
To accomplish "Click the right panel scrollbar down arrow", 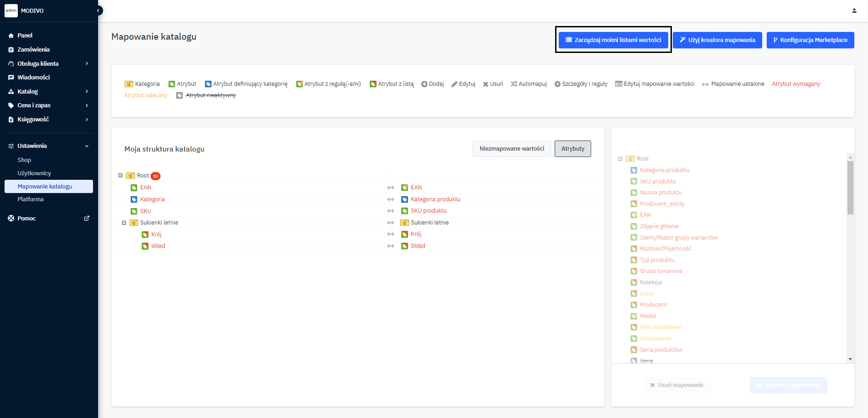I will (x=850, y=359).
